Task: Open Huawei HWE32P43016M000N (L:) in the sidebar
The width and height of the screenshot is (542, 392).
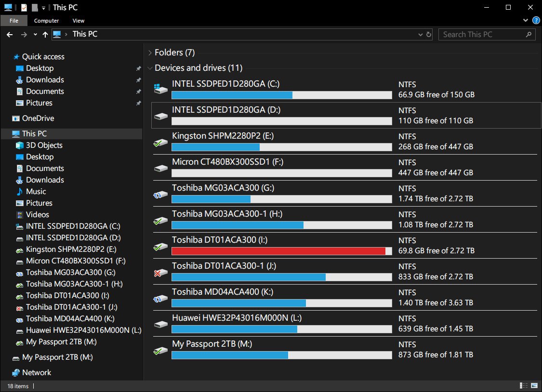Action: click(x=84, y=330)
